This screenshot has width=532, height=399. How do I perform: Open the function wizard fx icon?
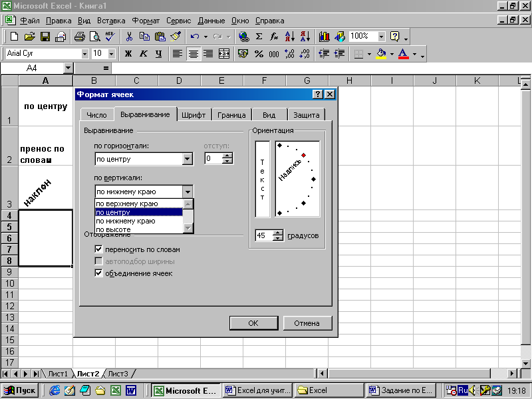(x=274, y=37)
